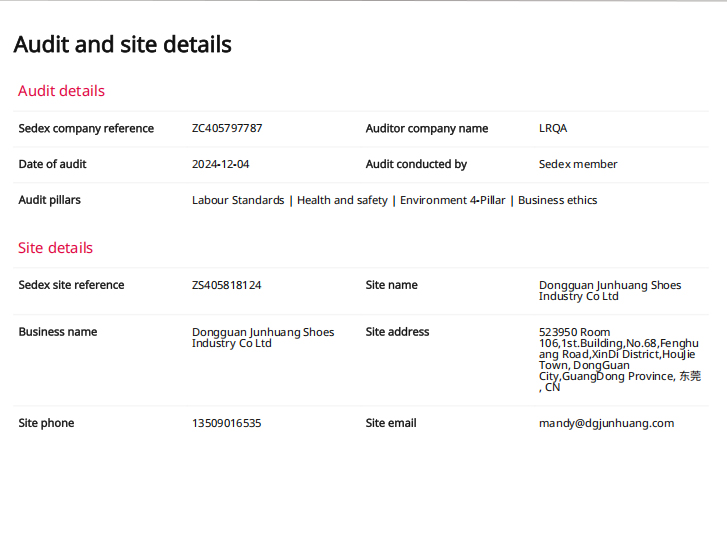Select the 'Audit details' section heading
The height and width of the screenshot is (549, 727).
(x=61, y=91)
